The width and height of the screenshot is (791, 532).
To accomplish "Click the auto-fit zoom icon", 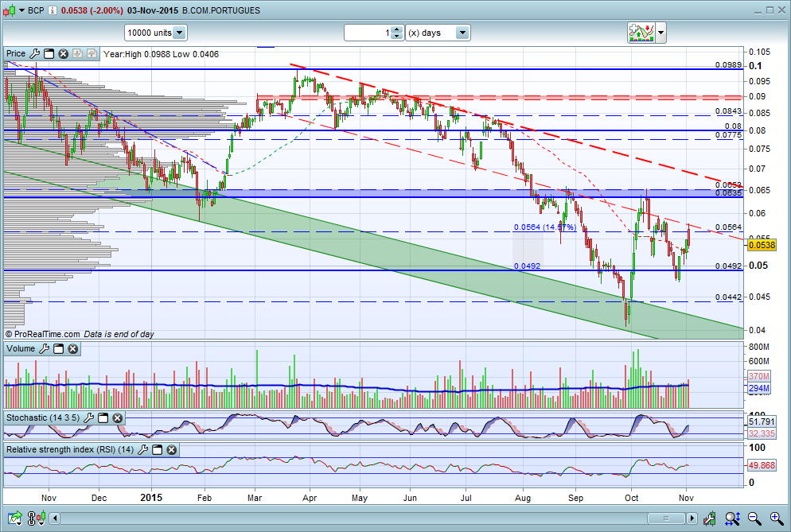I will (732, 518).
